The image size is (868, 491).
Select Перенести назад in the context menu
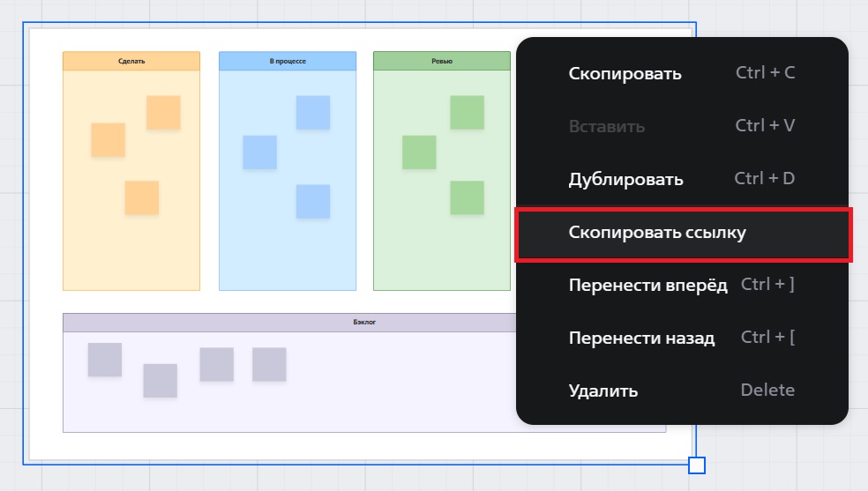641,338
